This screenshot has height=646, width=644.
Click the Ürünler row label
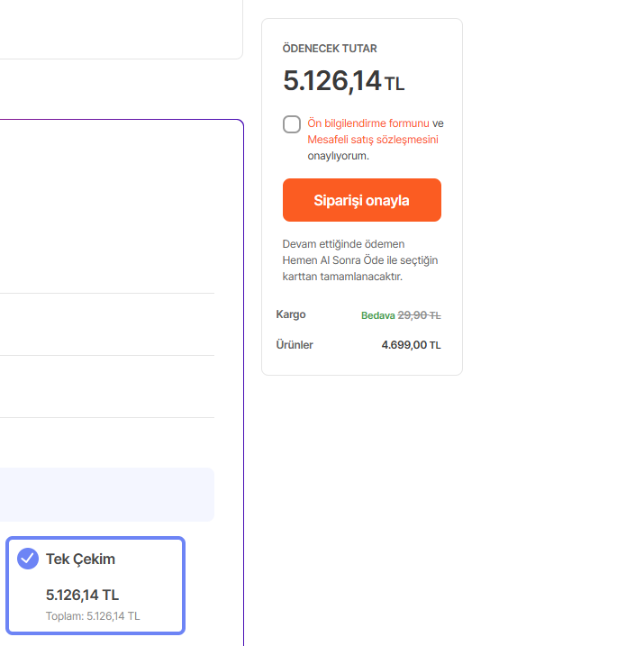pos(295,345)
